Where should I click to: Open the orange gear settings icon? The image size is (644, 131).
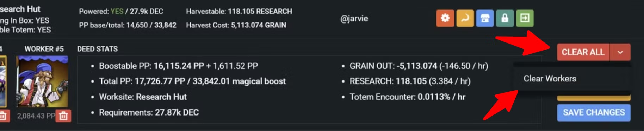[x=445, y=18]
